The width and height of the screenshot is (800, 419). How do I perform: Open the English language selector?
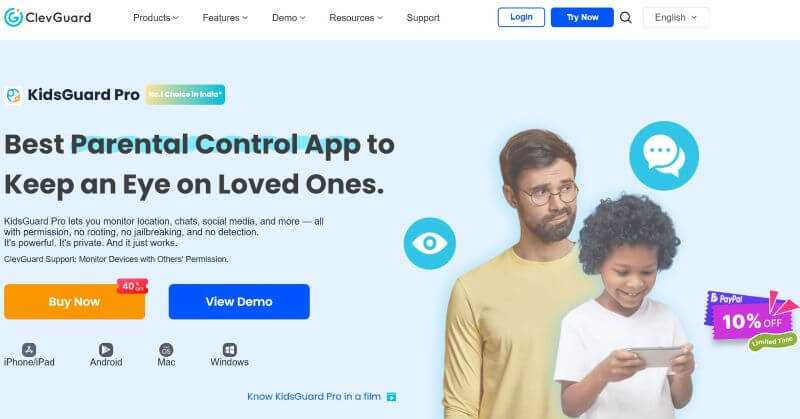point(676,17)
